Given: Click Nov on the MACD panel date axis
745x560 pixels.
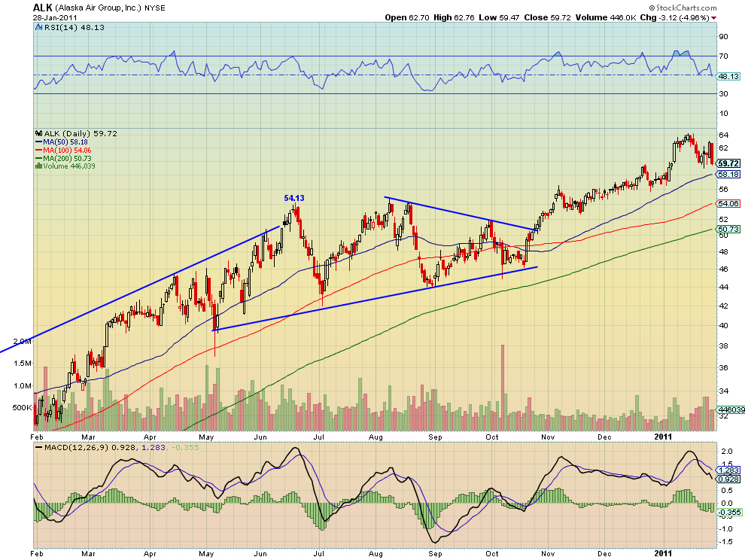Looking at the screenshot, I should point(548,554).
